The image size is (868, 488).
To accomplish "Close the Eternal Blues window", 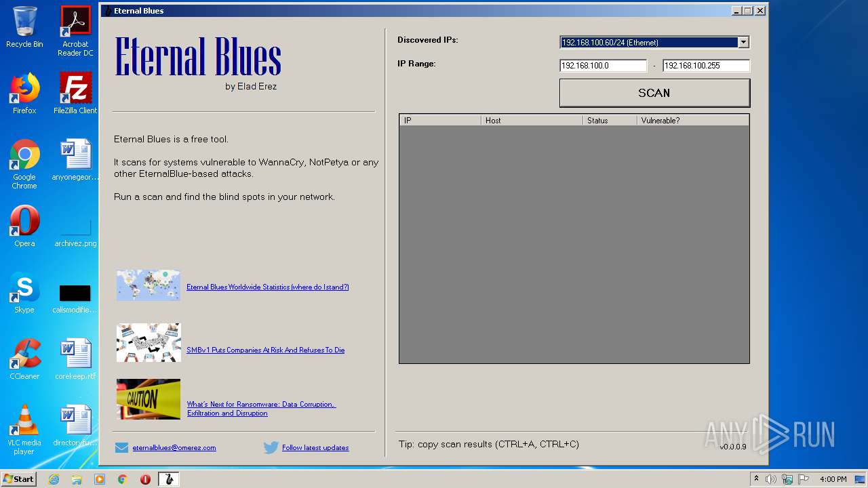I will (x=760, y=11).
